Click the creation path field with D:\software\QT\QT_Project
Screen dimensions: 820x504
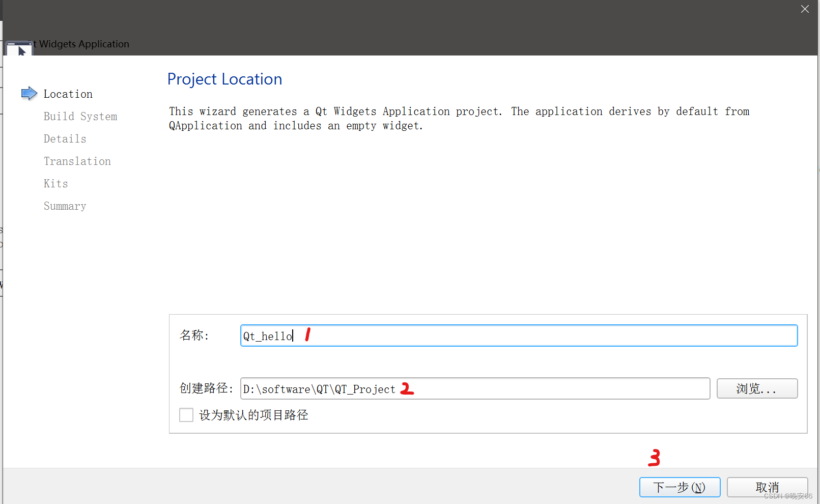click(475, 388)
